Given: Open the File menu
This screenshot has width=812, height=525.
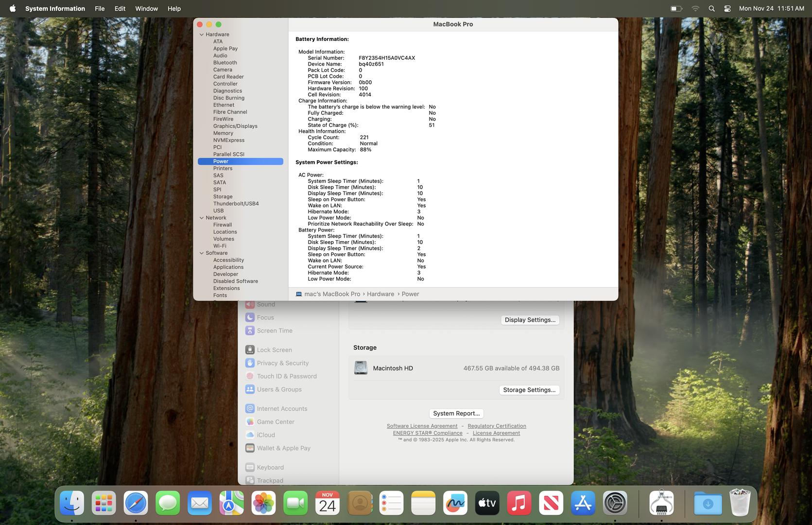Looking at the screenshot, I should 100,9.
